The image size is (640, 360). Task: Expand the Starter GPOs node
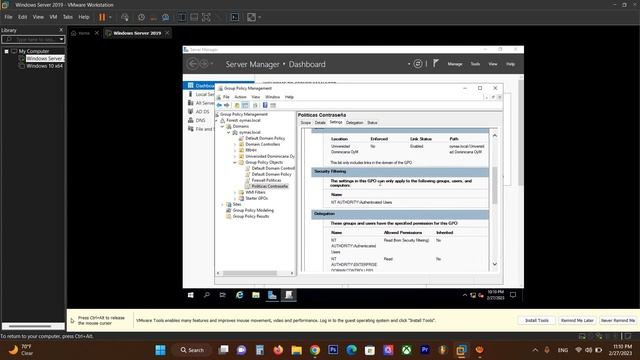pyautogui.click(x=235, y=198)
